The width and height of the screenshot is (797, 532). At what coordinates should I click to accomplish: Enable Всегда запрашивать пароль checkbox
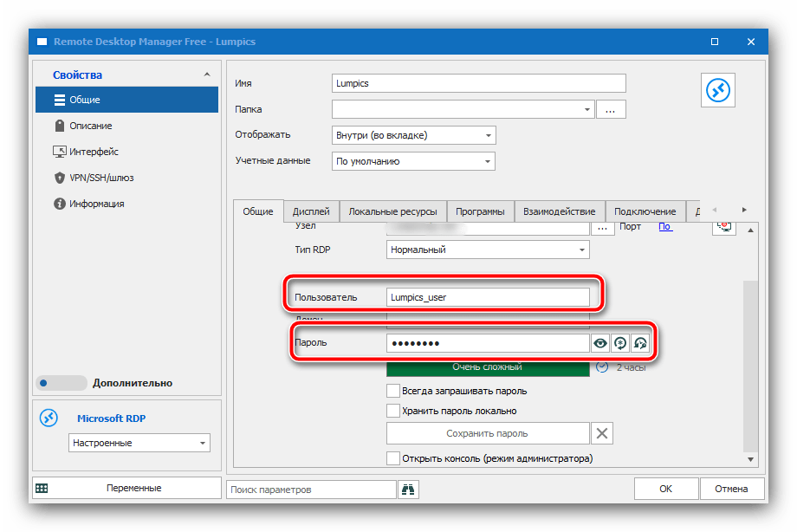click(393, 392)
